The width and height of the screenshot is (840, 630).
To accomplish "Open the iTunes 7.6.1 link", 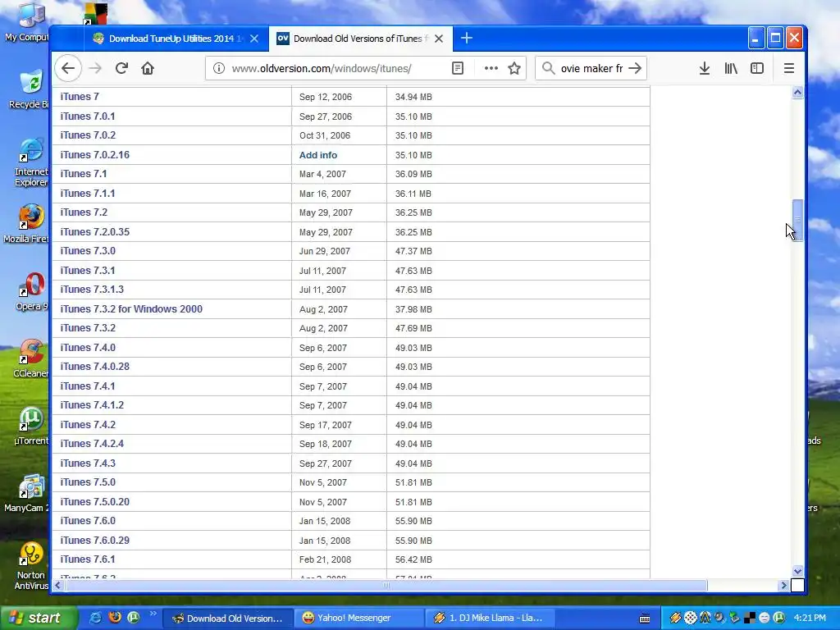I will coord(88,559).
